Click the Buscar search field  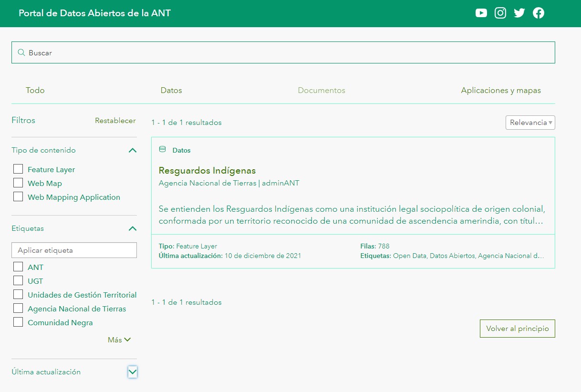point(283,52)
